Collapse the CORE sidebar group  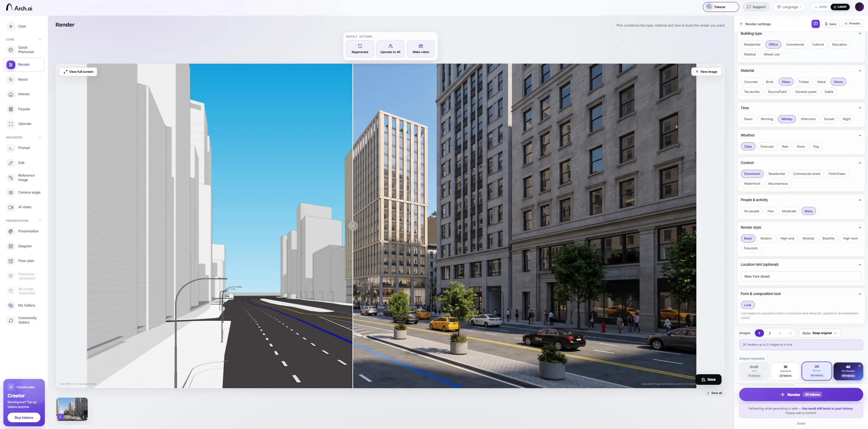pos(40,39)
